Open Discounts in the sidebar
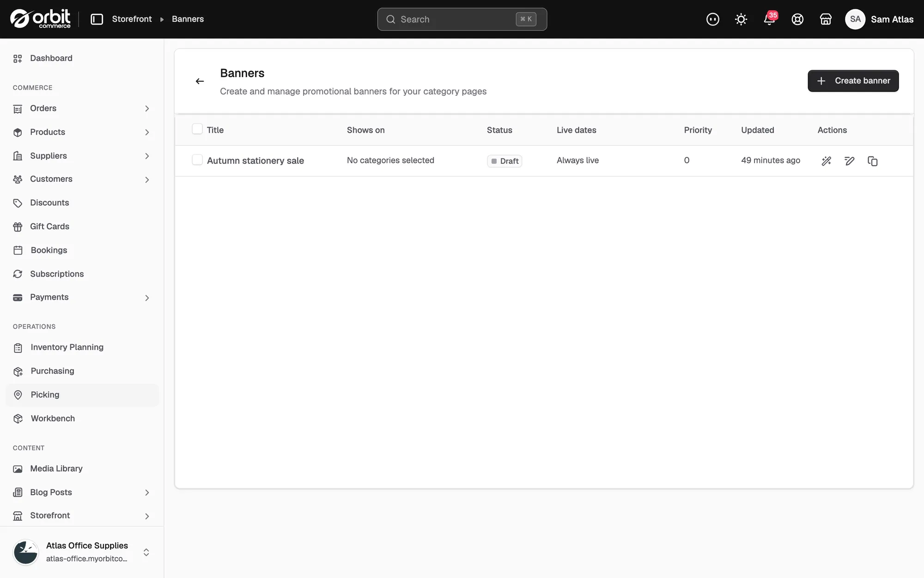Image resolution: width=924 pixels, height=578 pixels. click(82, 203)
